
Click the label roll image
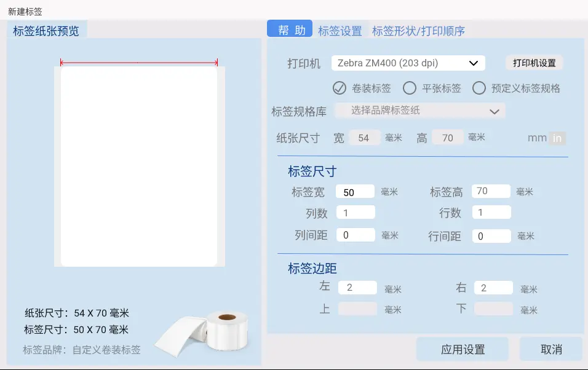[202, 333]
